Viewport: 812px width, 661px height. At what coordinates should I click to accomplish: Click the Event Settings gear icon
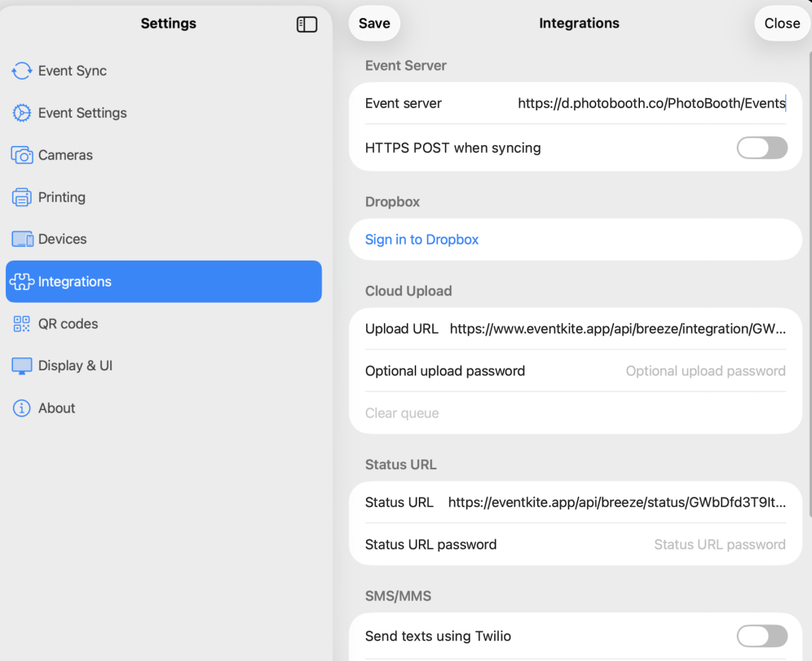click(x=22, y=113)
